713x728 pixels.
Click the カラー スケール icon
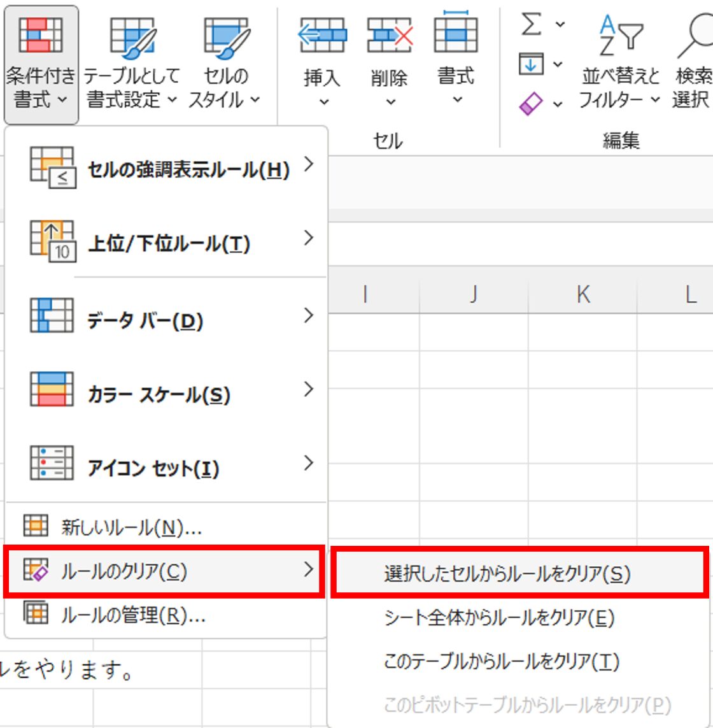(52, 389)
